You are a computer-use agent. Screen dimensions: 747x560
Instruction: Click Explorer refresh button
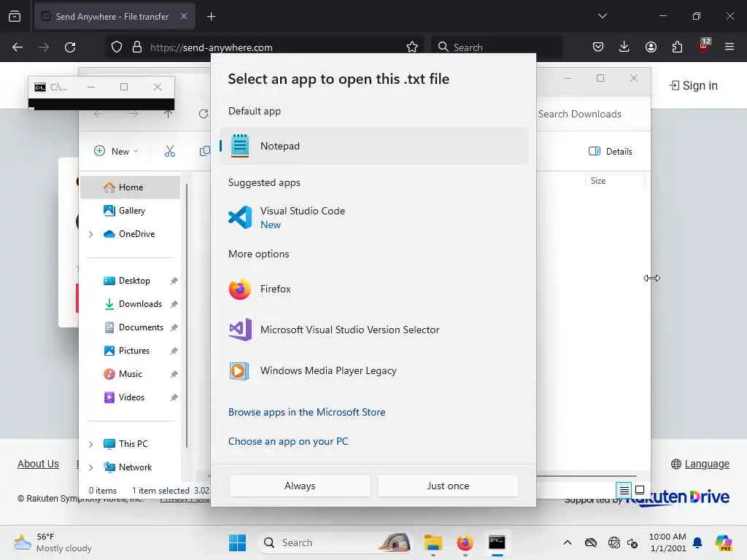pyautogui.click(x=204, y=114)
